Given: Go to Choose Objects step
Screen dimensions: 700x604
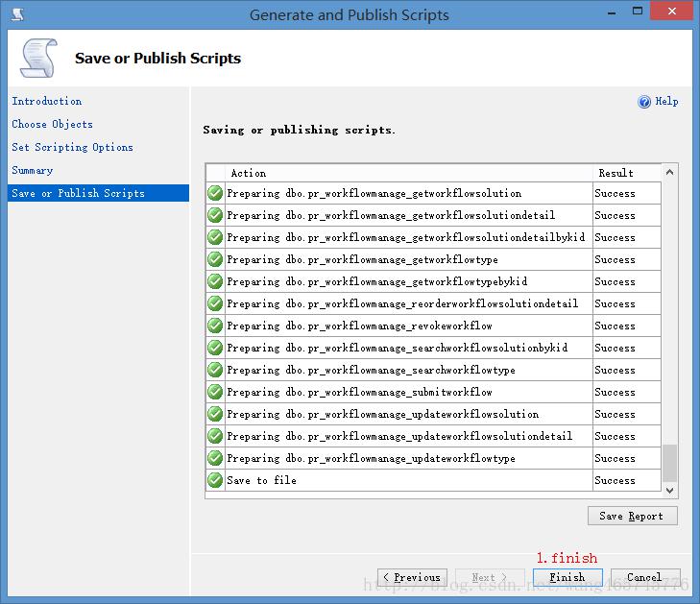Looking at the screenshot, I should tap(52, 124).
